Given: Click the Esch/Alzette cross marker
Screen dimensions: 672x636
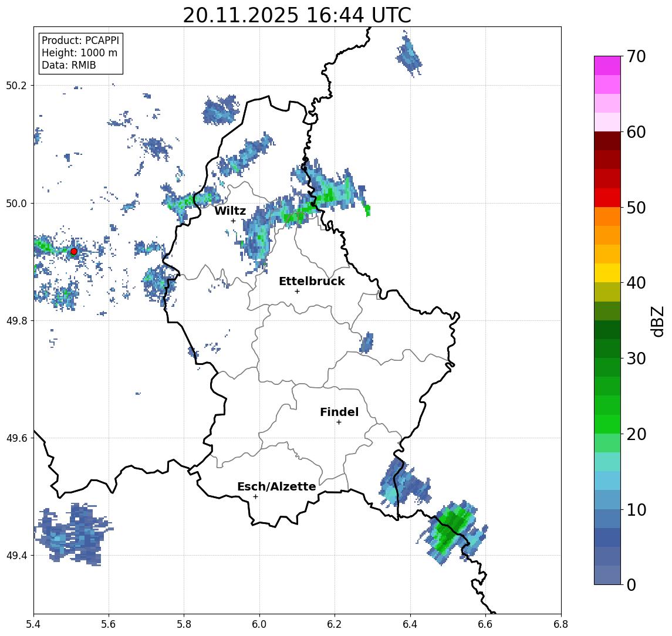Looking at the screenshot, I should click(255, 497).
